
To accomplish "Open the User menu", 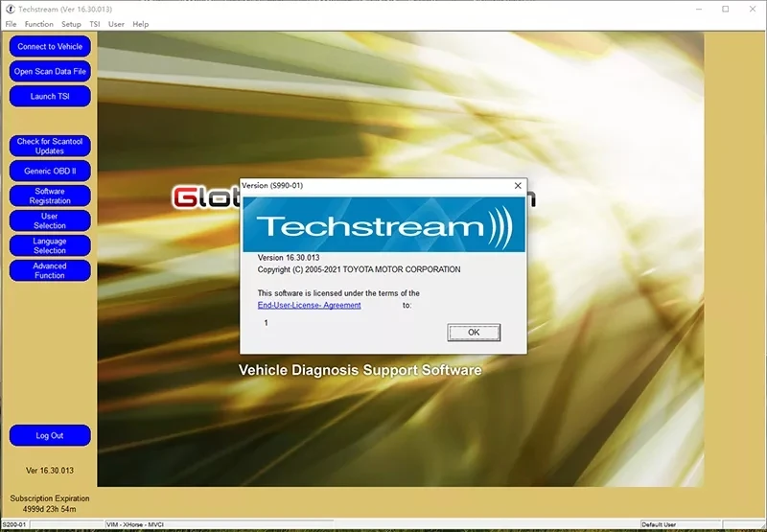I will tap(116, 24).
